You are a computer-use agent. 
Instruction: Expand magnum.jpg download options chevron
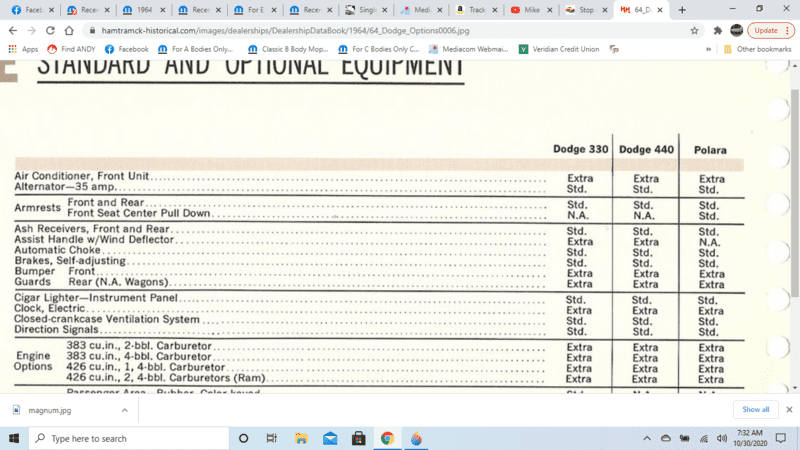pos(124,410)
